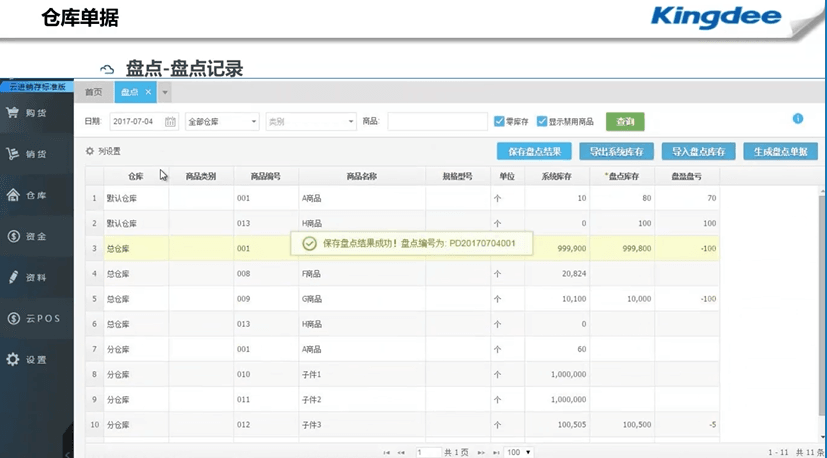Viewport: 827px width, 458px height.
Task: Click product code 008 cell
Action: tap(266, 274)
